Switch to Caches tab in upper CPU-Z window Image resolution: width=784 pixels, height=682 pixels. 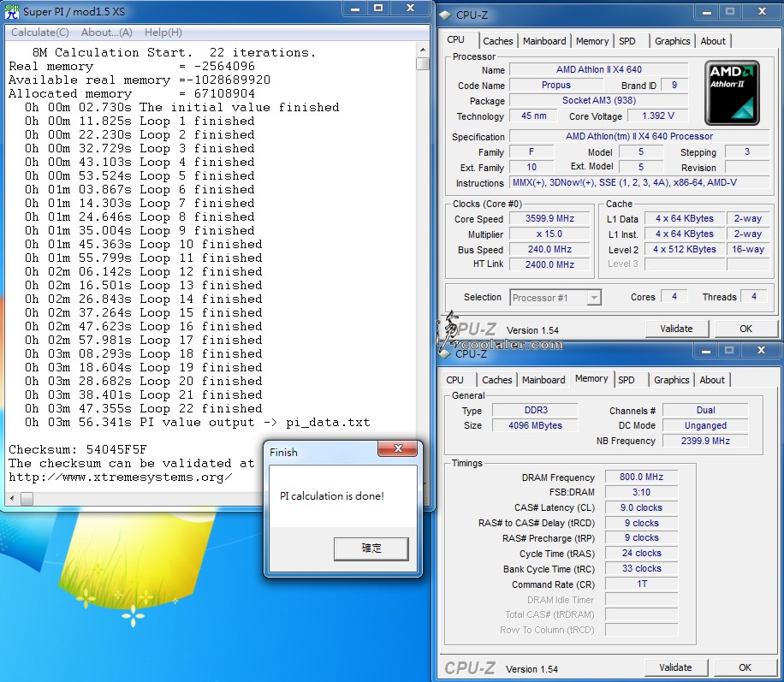coord(497,41)
